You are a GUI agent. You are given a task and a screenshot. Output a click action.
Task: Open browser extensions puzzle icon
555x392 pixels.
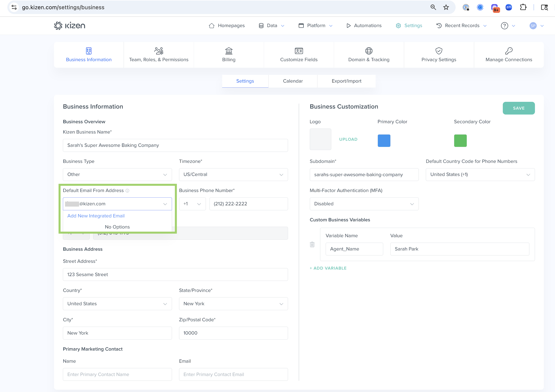[x=523, y=7]
